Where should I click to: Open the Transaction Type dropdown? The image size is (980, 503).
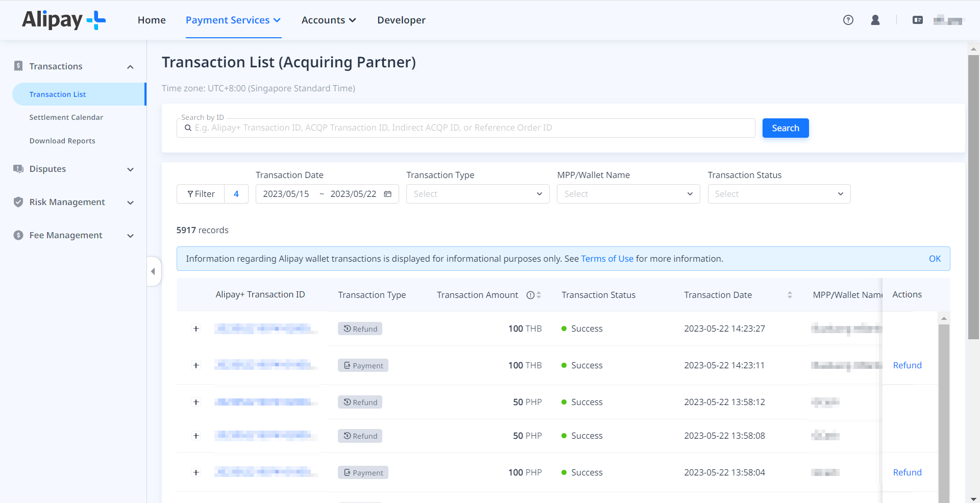[x=477, y=194]
